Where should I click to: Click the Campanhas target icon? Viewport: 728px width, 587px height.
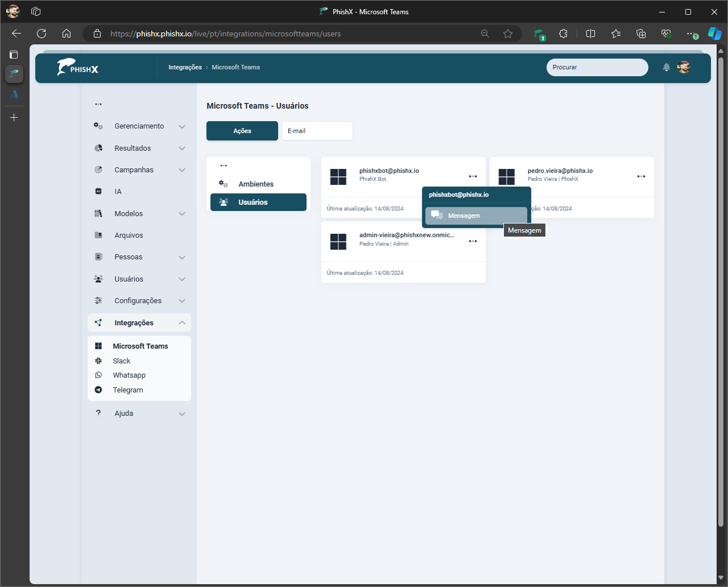click(x=98, y=170)
